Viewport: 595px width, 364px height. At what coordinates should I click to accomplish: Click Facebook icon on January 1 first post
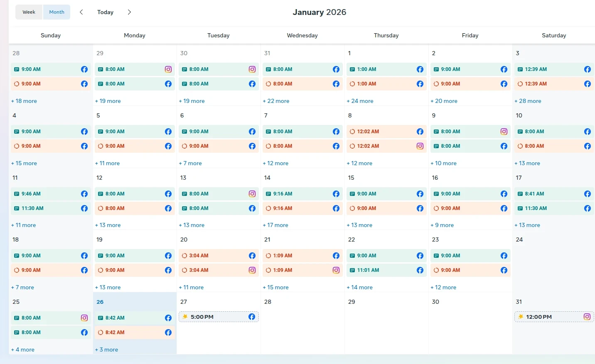pyautogui.click(x=420, y=69)
